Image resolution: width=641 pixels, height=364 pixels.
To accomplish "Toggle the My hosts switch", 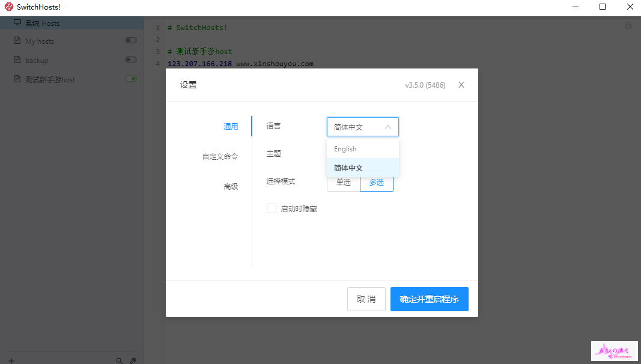I will (131, 40).
